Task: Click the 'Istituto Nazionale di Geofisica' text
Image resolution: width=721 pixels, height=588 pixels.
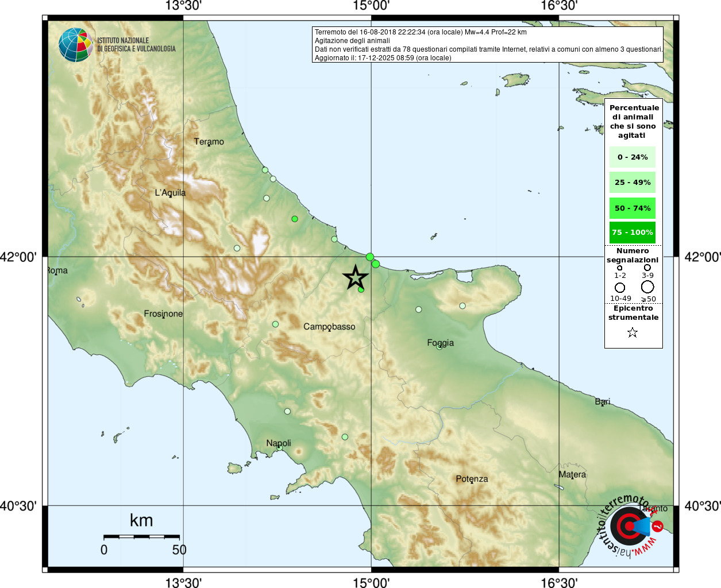Action: point(136,45)
